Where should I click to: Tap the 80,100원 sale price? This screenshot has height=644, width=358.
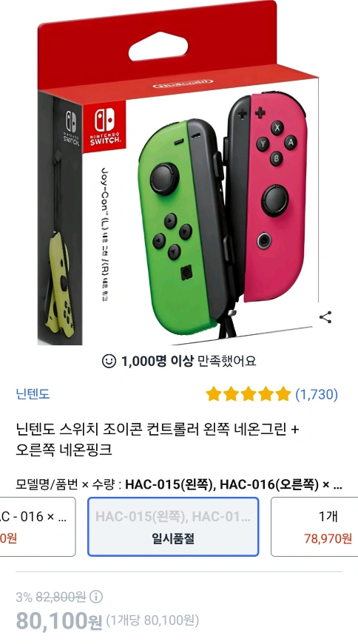pyautogui.click(x=58, y=621)
